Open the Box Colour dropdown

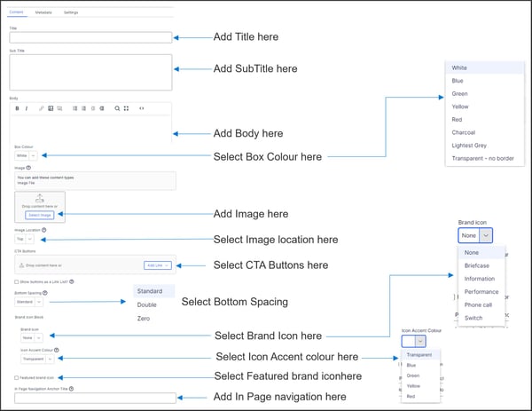coord(26,155)
